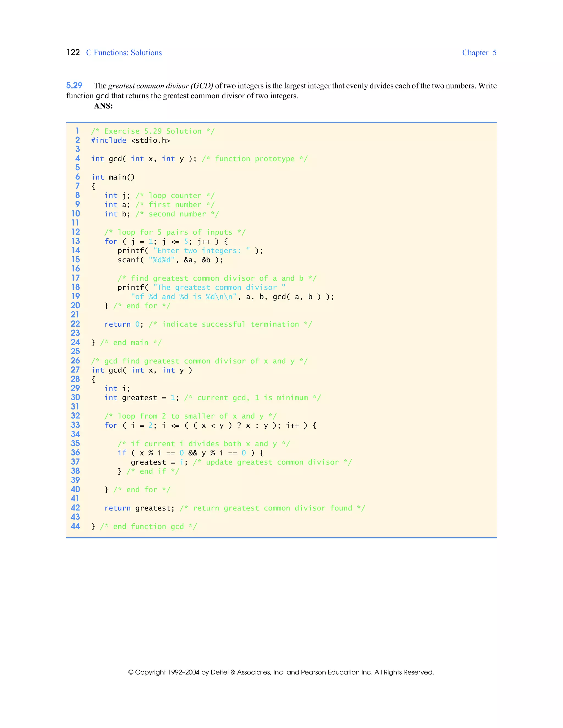Click "return greatest;" on line 42
Viewport: 563px width, 728px height.
(139, 508)
